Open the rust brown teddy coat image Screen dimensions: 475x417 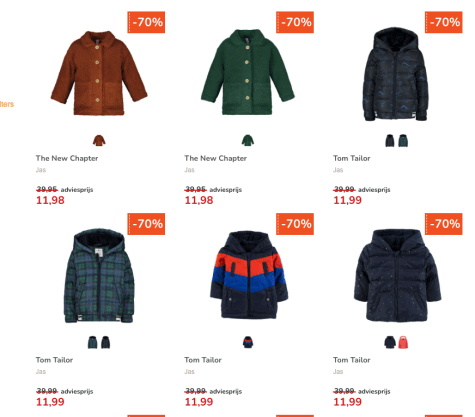coord(99,73)
